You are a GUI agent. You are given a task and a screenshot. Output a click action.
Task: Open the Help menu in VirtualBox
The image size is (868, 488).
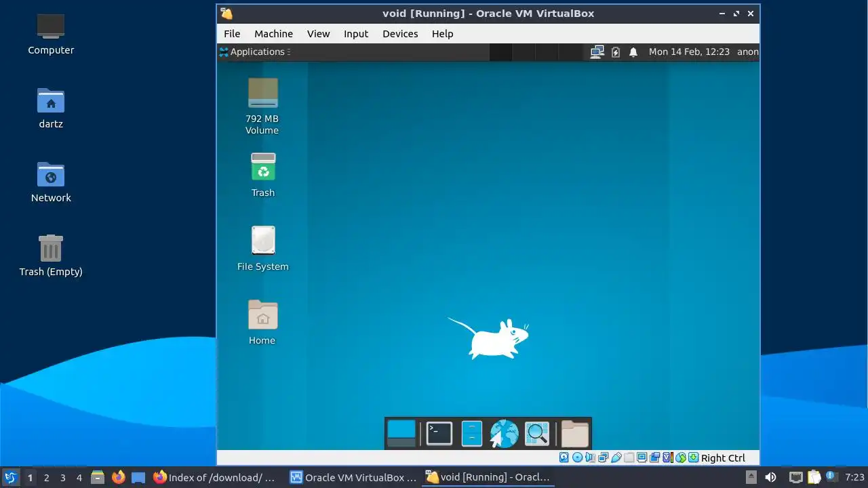click(x=442, y=34)
